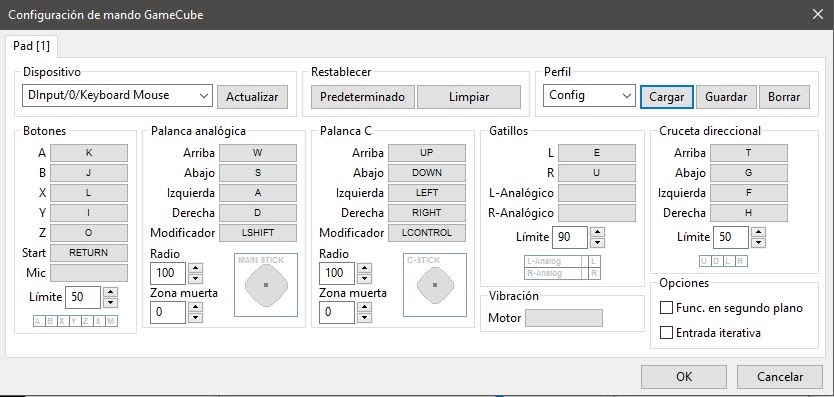Remap Palanca C Derecha mapped to RIGHT
The image size is (834, 397).
click(427, 213)
